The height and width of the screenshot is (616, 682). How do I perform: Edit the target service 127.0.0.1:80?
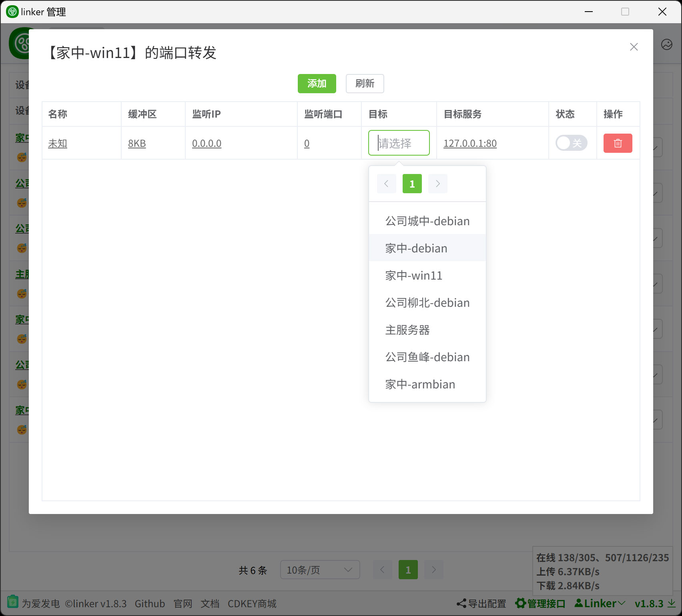[470, 143]
